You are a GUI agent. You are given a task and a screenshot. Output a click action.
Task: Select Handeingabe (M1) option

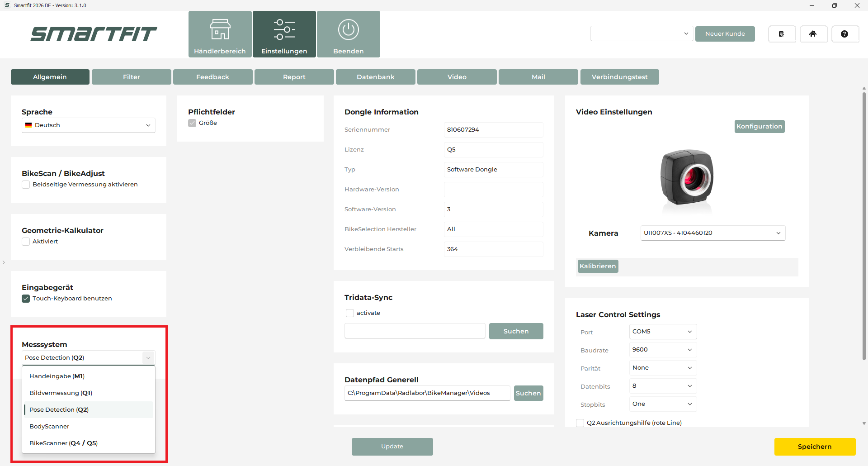(x=89, y=376)
